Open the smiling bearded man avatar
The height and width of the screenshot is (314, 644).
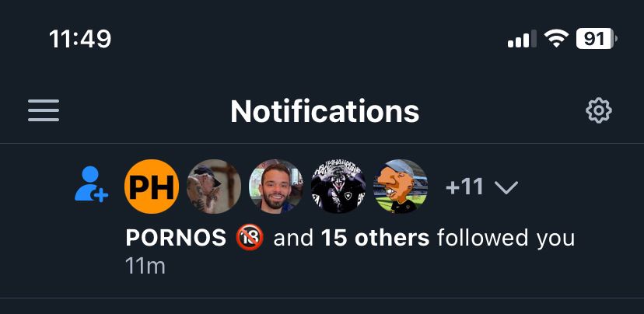(276, 187)
